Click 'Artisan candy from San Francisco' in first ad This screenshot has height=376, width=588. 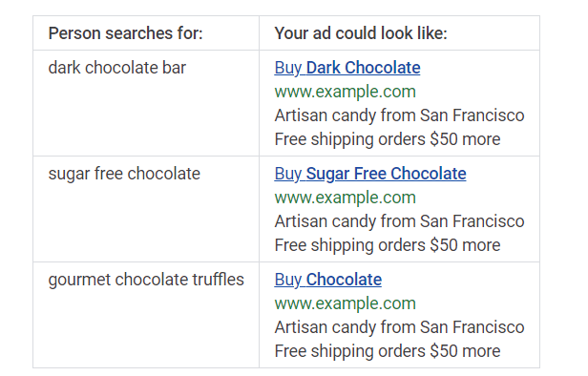coord(399,115)
